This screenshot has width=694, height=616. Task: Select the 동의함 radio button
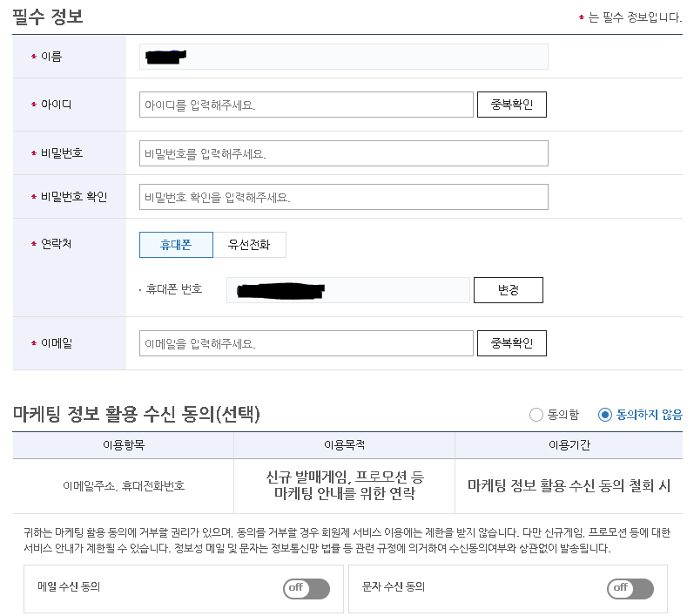point(536,415)
